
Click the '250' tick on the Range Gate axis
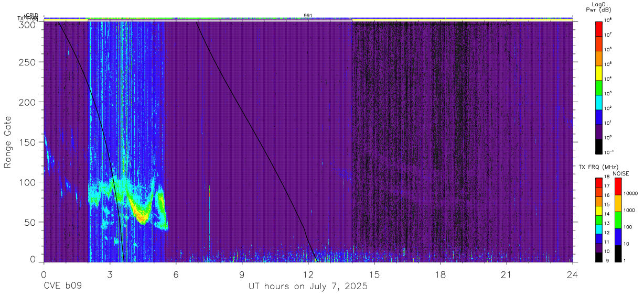point(28,62)
